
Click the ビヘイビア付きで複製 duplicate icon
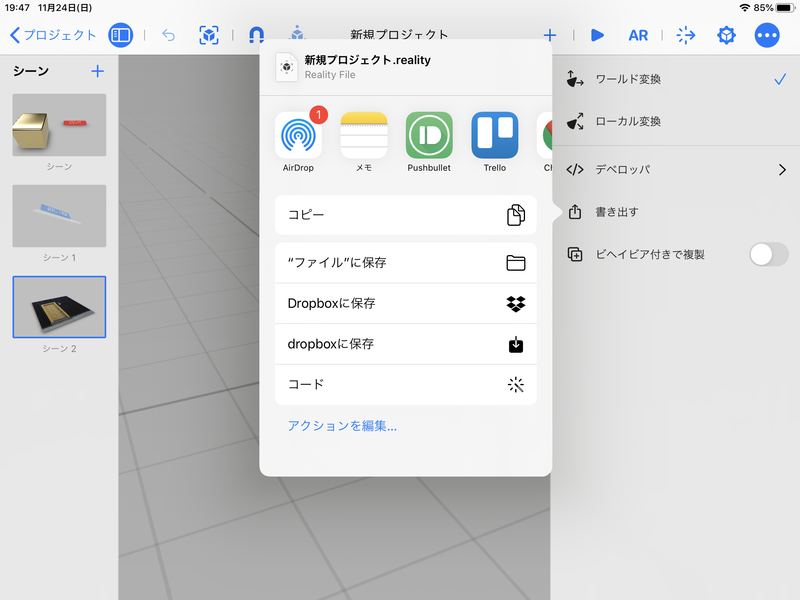tap(575, 254)
